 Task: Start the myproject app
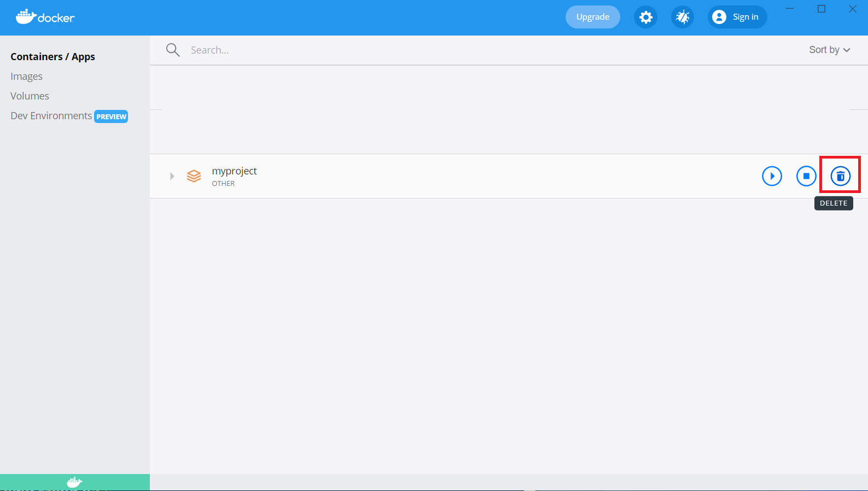(x=772, y=176)
